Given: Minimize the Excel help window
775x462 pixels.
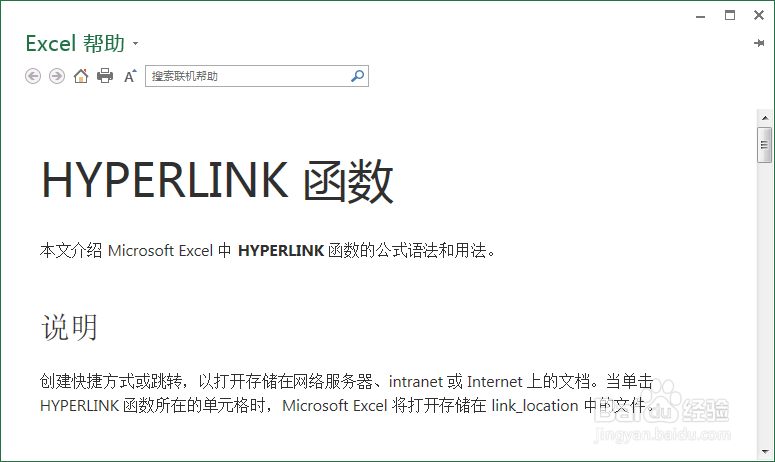Looking at the screenshot, I should click(x=700, y=16).
